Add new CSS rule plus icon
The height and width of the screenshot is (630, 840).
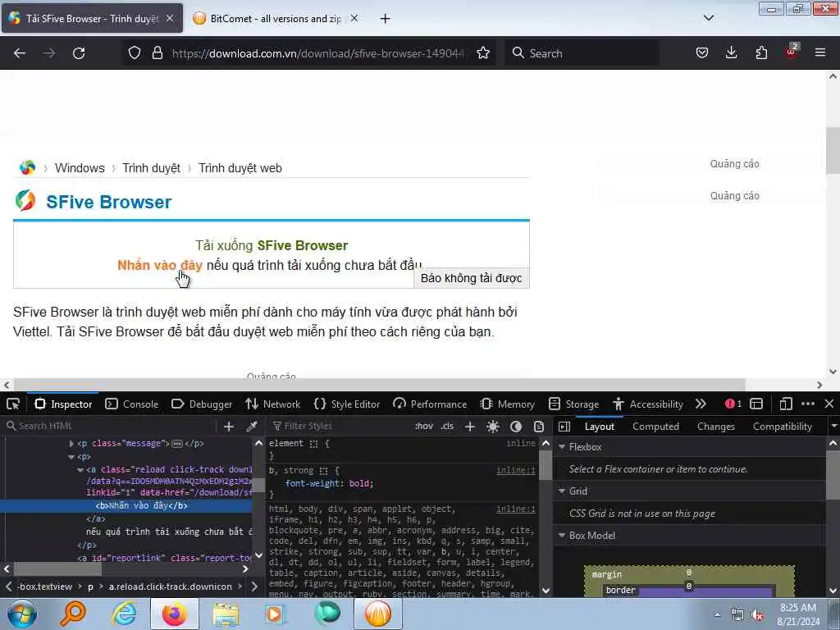(x=470, y=427)
